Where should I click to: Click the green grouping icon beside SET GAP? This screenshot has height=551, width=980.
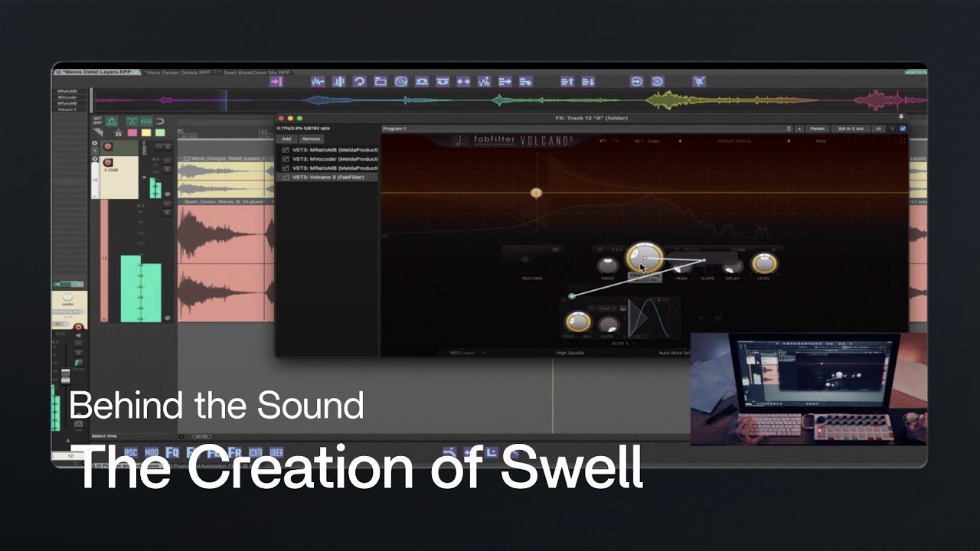point(112,121)
